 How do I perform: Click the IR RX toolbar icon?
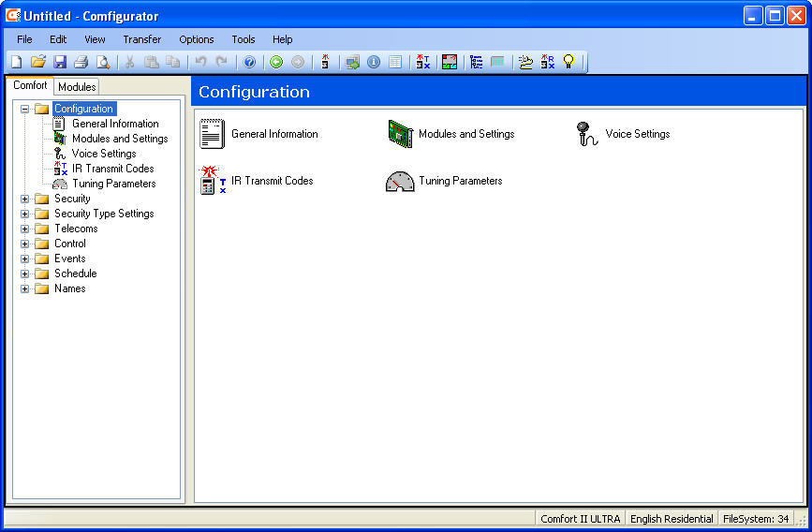[x=547, y=62]
